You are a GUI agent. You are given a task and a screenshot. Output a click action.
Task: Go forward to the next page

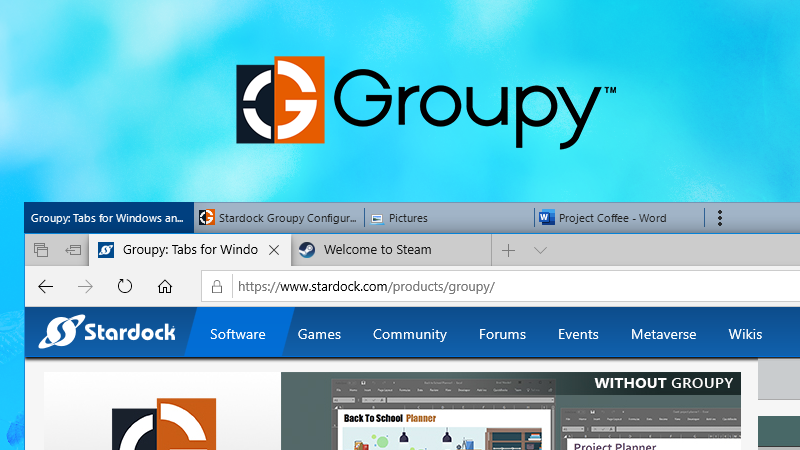point(85,286)
